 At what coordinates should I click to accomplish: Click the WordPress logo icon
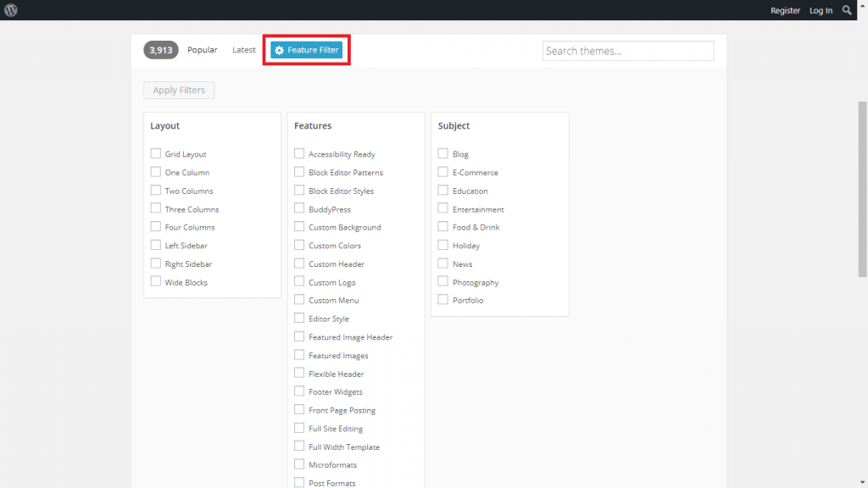(9, 9)
